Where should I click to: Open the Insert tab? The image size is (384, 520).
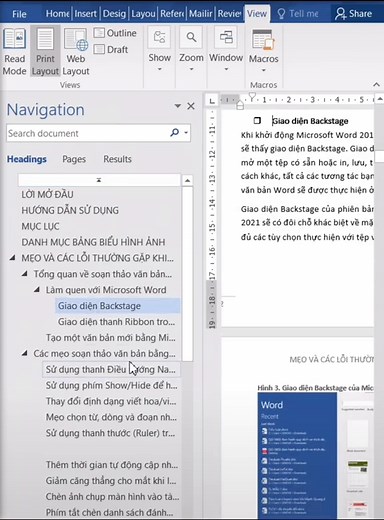[85, 14]
